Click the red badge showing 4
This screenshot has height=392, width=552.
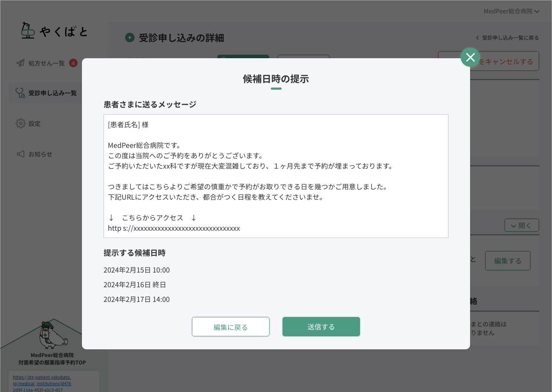(x=73, y=63)
